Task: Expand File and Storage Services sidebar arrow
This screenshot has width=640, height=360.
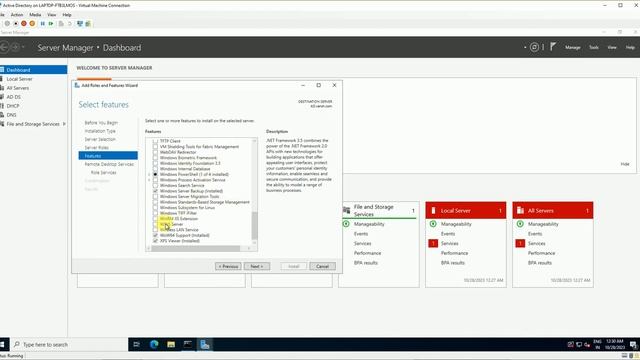Action: click(x=64, y=124)
